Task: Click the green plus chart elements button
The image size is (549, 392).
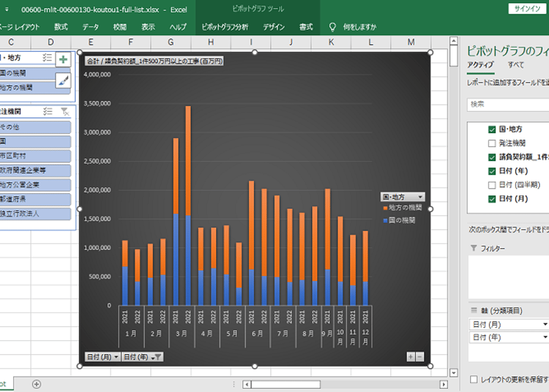Action: click(x=63, y=59)
